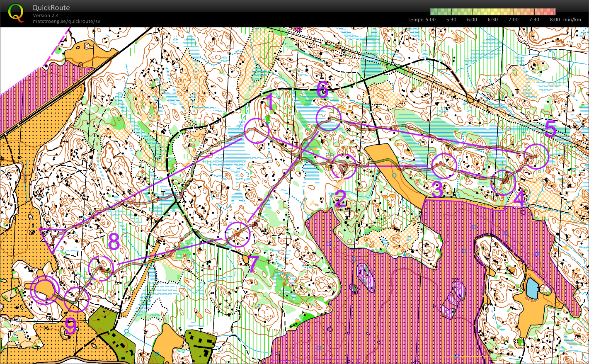The image size is (589, 364).
Task: Click the purple number 8 control label
Action: click(114, 242)
